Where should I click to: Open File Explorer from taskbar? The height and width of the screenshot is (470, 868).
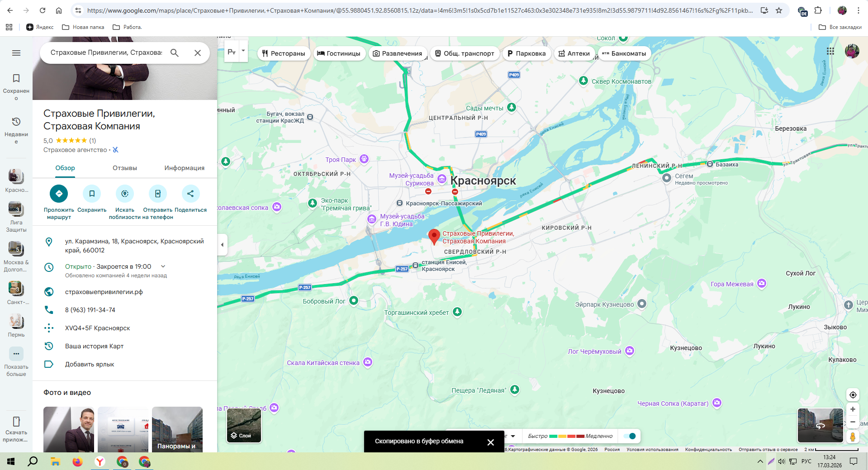pyautogui.click(x=55, y=461)
